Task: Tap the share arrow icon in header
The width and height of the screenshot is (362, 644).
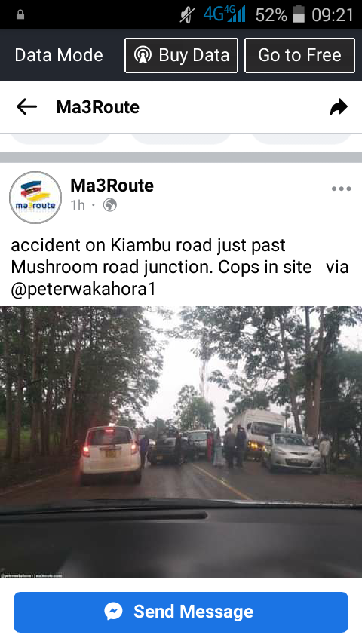Action: 339,107
